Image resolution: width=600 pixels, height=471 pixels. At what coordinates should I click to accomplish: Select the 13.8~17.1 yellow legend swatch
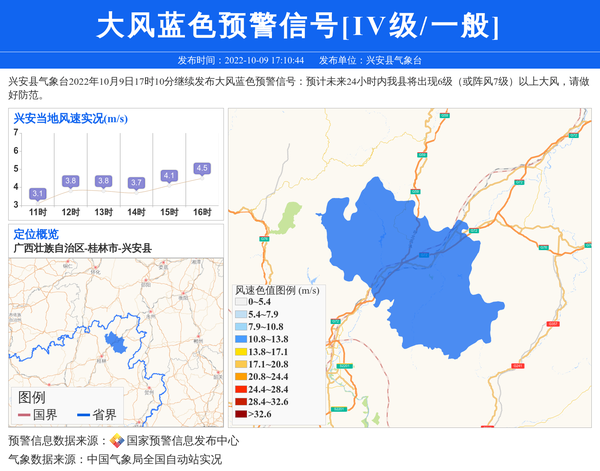point(240,352)
